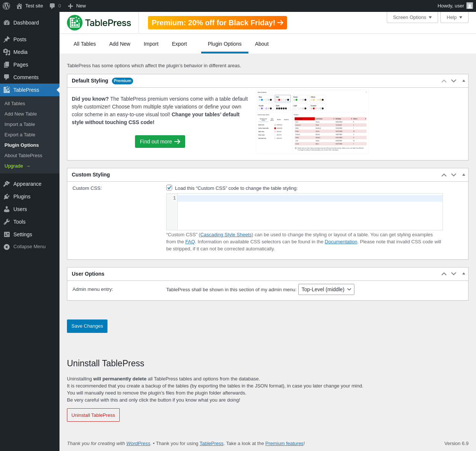
Task: Click the Collapse Menu arrow icon
Action: click(7, 247)
